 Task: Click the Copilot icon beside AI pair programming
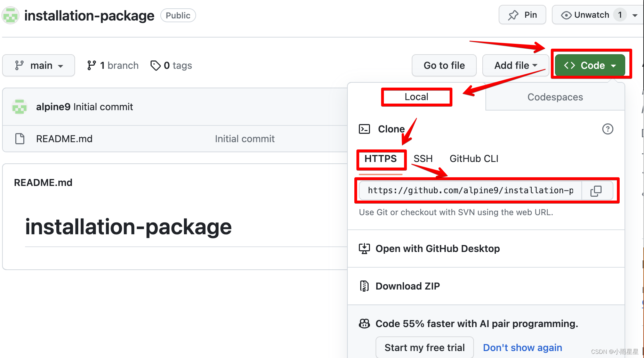364,324
